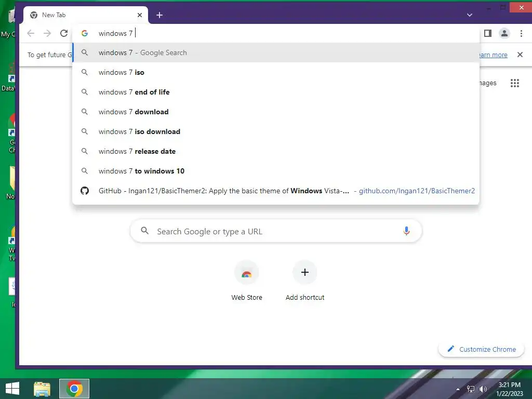The width and height of the screenshot is (532, 399).
Task: Reload the page with the refresh icon
Action: pos(64,33)
